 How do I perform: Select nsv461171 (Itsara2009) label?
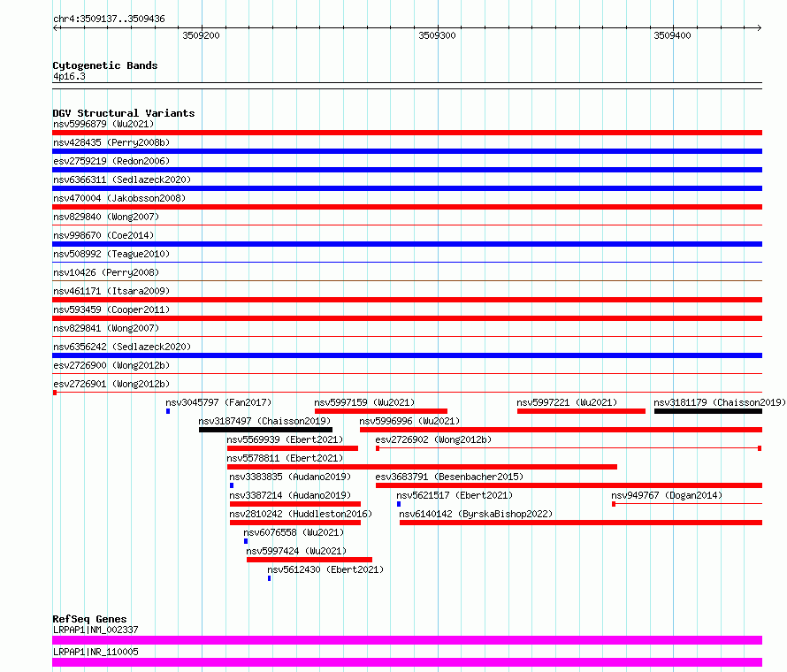point(111,291)
